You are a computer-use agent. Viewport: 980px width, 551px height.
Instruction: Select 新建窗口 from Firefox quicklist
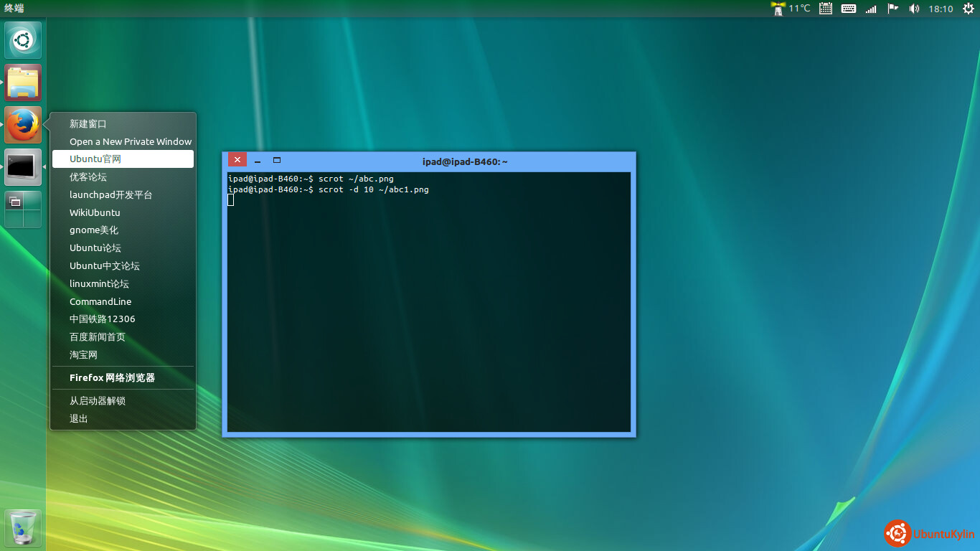point(88,124)
